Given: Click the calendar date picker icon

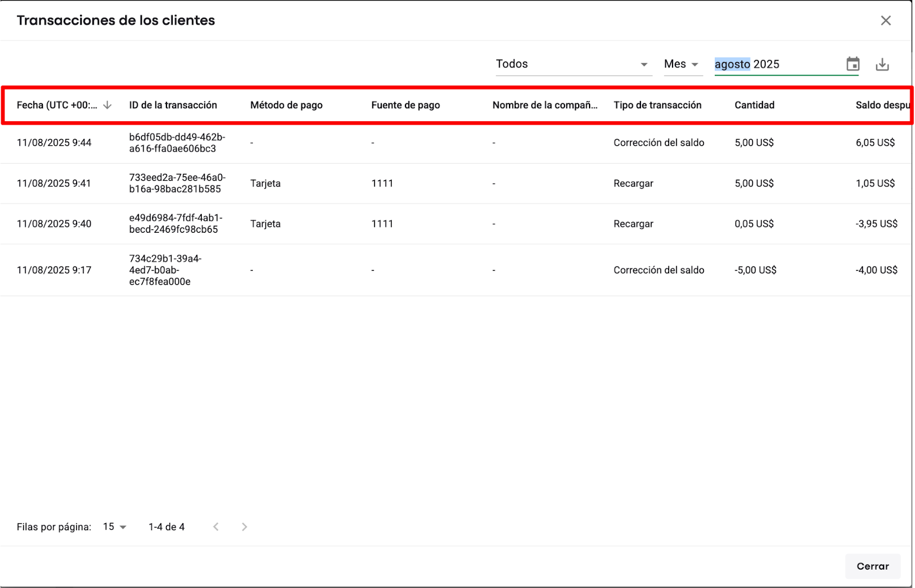Looking at the screenshot, I should [853, 64].
